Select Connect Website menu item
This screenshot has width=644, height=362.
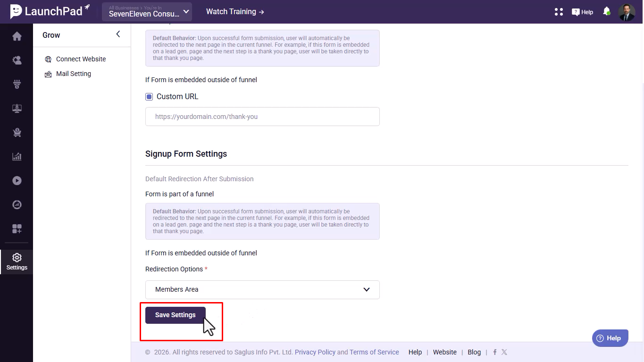pyautogui.click(x=81, y=59)
